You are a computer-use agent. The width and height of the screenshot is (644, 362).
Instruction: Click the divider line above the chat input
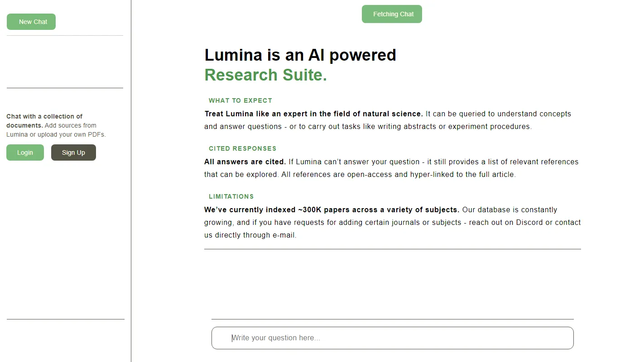[x=392, y=319]
